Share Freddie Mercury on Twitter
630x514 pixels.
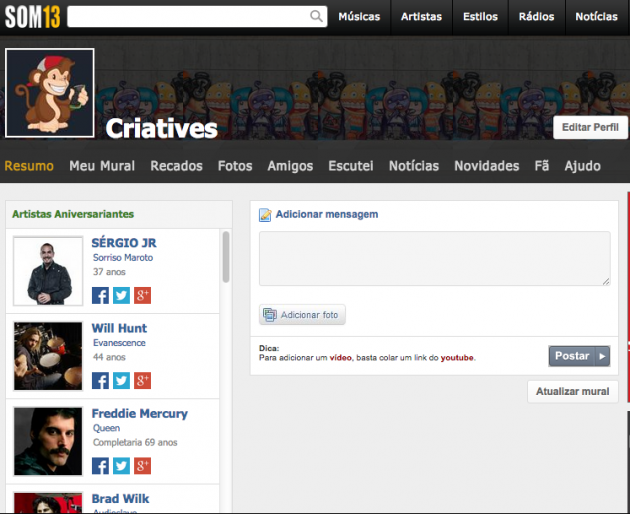point(121,466)
